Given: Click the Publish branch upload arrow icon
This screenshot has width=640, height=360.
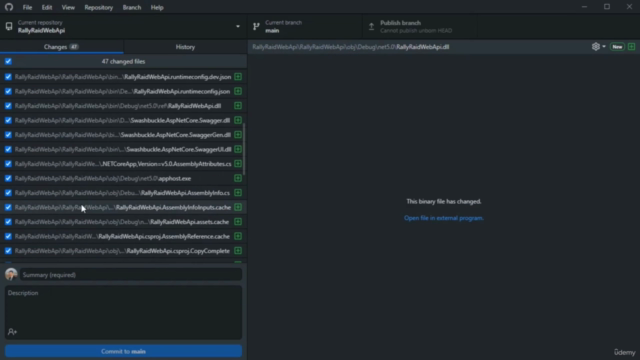Looking at the screenshot, I should [371, 27].
